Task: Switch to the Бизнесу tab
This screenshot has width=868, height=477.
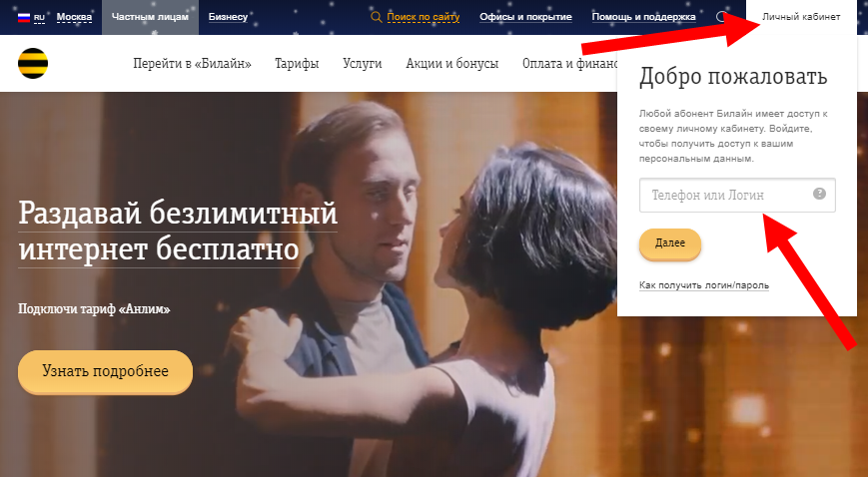Action: (x=228, y=17)
